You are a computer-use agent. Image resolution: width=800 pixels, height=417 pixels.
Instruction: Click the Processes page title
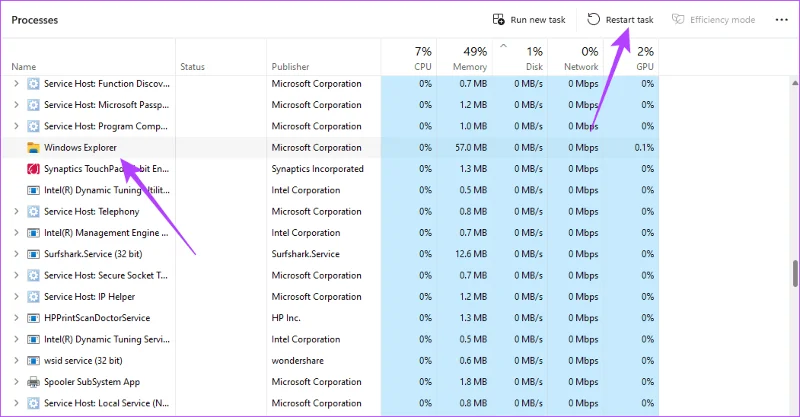coord(35,20)
